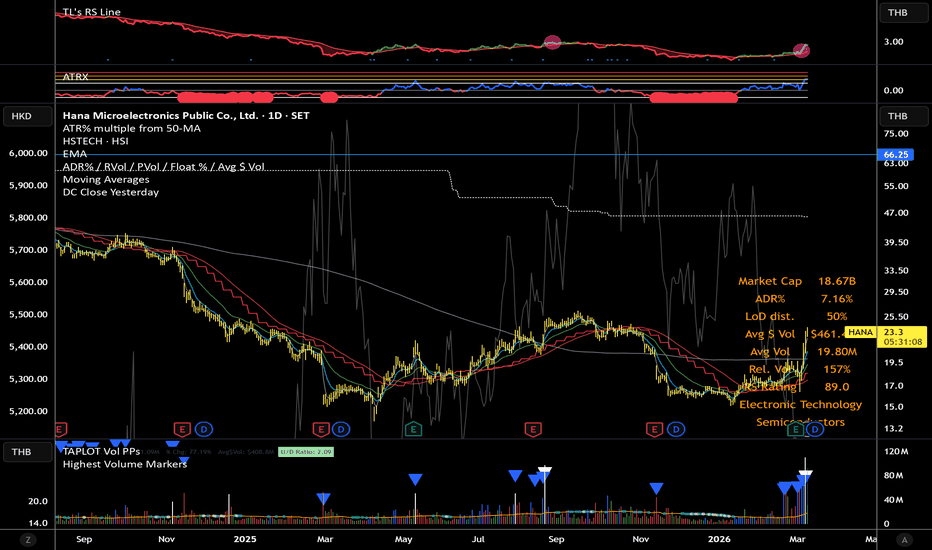932x550 pixels.
Task: Click the white highest-volume triangle near September 2025
Action: point(544,471)
